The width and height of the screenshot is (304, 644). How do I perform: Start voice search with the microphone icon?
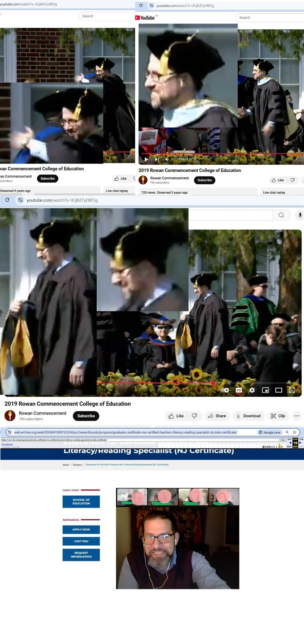pyautogui.click(x=300, y=215)
